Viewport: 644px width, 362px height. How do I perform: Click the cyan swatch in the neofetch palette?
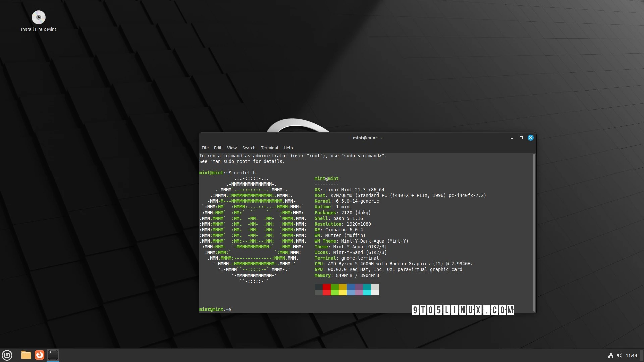pos(367,290)
